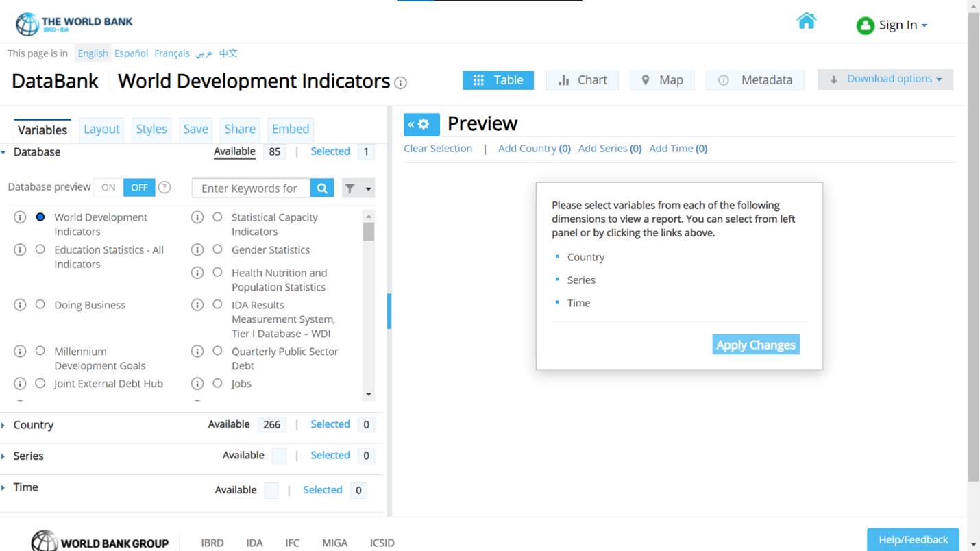
Task: Click the home icon in header
Action: coord(806,21)
